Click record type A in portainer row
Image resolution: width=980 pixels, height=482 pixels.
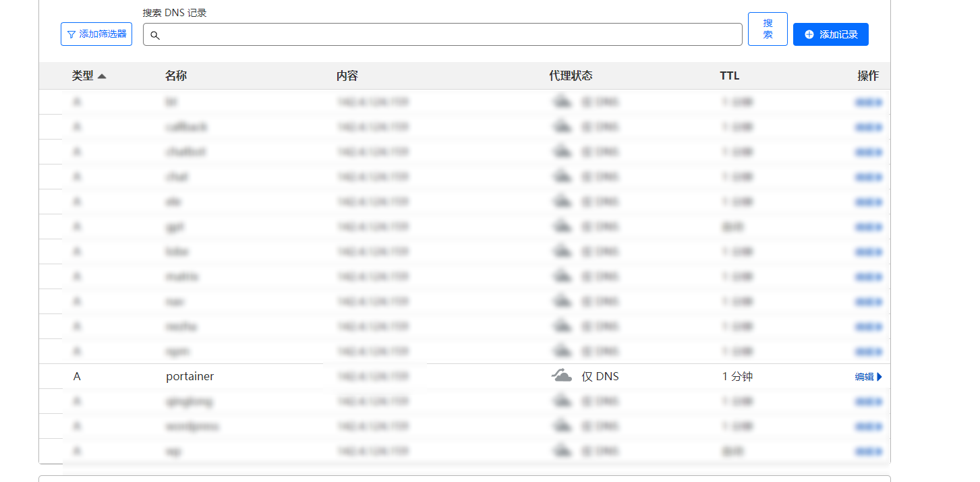coord(77,377)
